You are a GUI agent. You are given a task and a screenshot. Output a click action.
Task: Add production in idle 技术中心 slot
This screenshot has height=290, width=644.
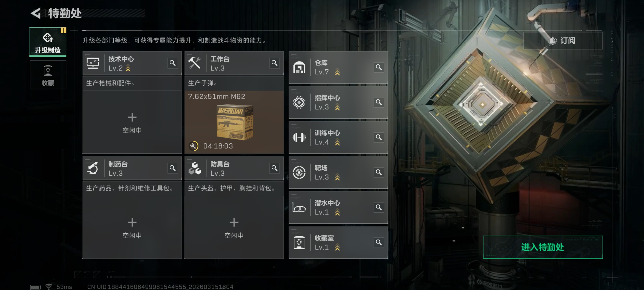[x=132, y=122]
